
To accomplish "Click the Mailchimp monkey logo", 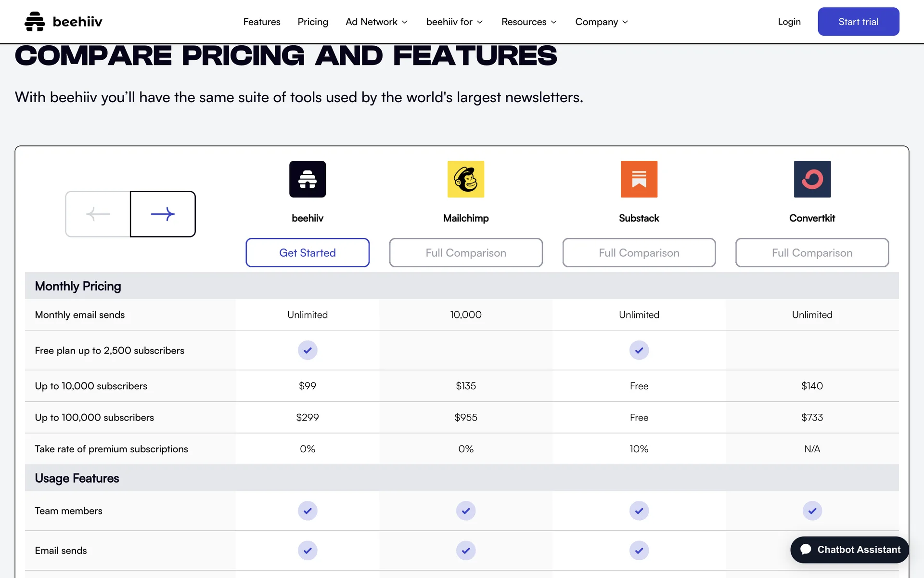I will [x=466, y=179].
